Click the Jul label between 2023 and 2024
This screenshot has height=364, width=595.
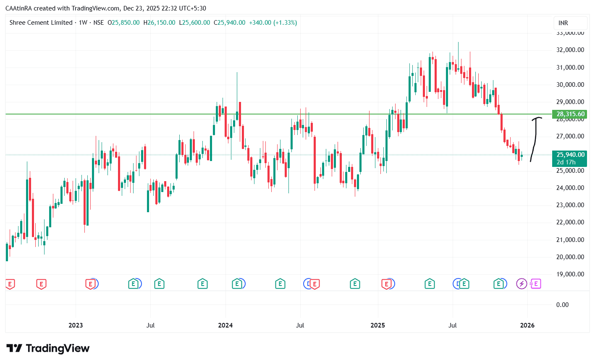(x=150, y=325)
